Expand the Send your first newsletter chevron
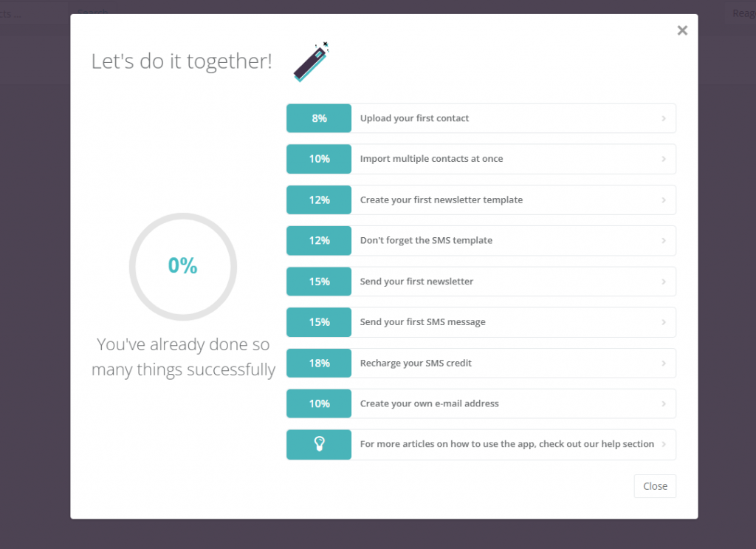756x549 pixels. (x=664, y=282)
